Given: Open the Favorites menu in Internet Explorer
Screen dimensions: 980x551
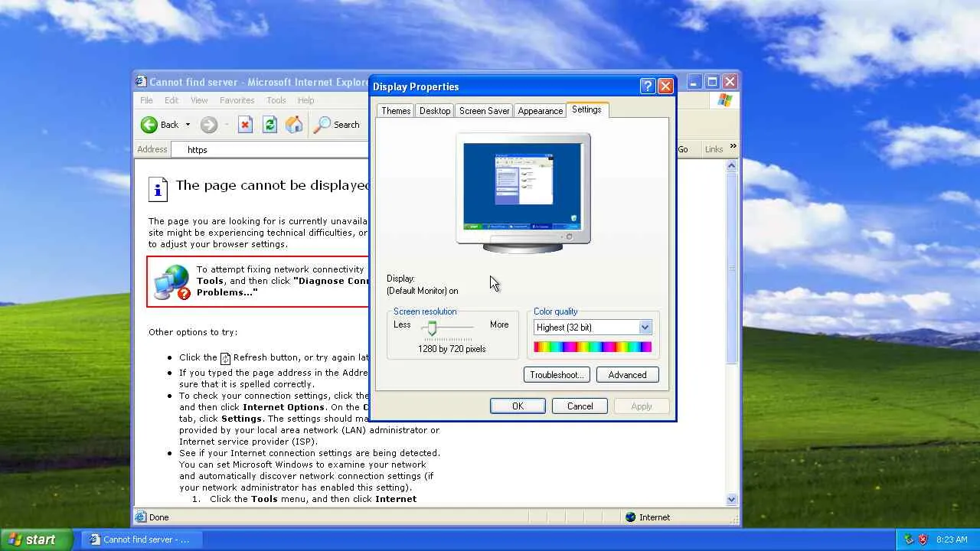Looking at the screenshot, I should (237, 100).
